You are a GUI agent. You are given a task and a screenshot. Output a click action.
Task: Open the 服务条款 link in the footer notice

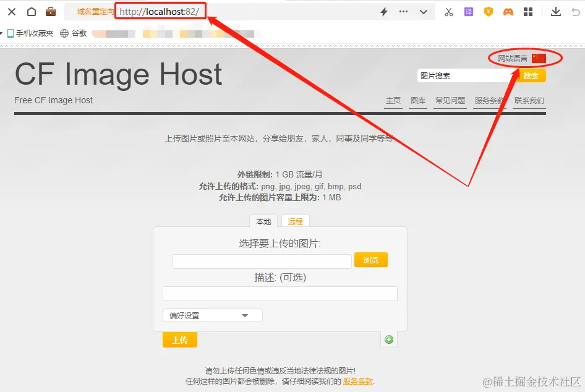point(358,381)
